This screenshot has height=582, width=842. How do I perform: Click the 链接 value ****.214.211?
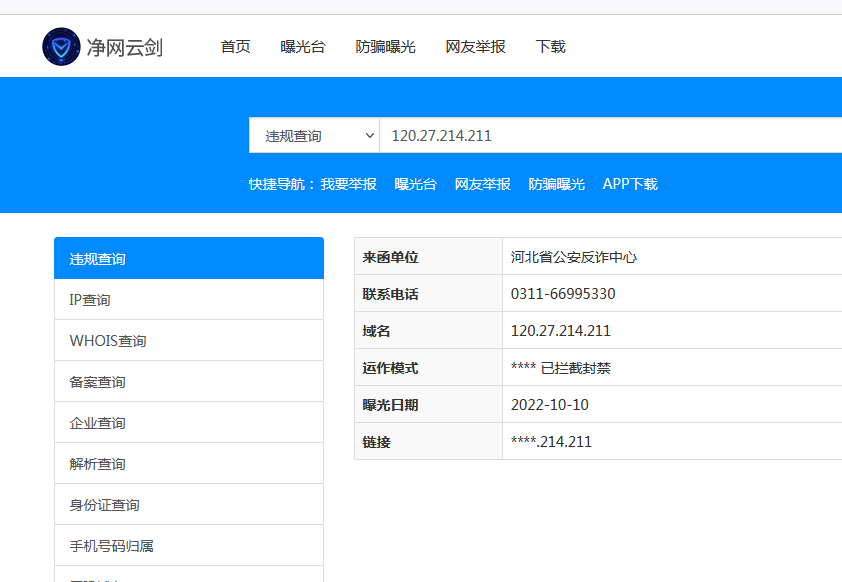click(x=551, y=442)
